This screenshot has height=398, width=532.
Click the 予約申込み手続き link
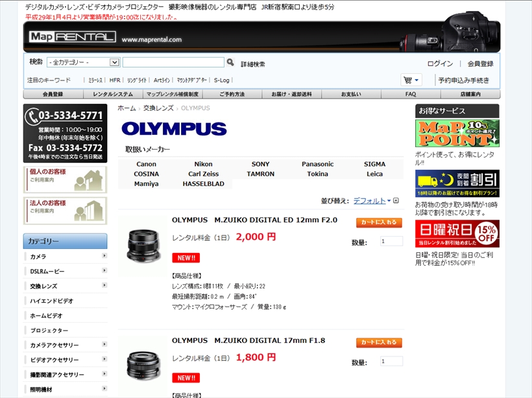464,80
